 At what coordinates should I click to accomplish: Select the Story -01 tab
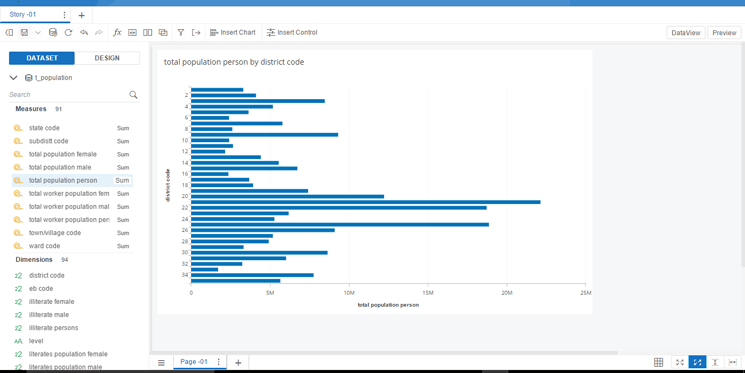[23, 14]
